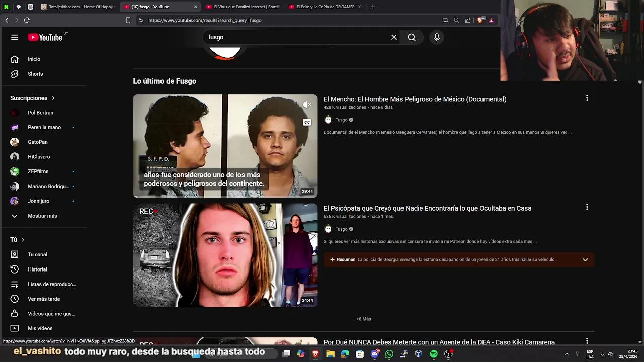This screenshot has width=644, height=362.
Task: Open Tu canal in the sidebar
Action: (44, 255)
